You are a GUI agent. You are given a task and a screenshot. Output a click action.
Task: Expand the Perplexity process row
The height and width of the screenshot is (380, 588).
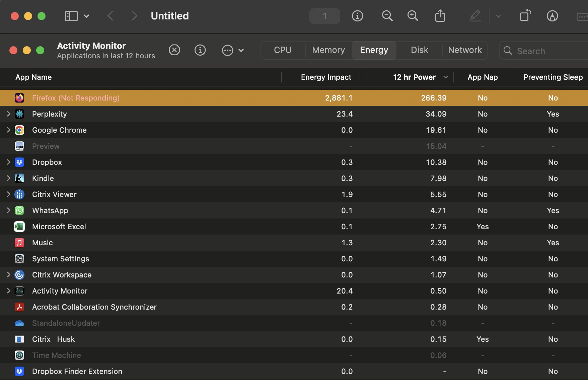8,114
